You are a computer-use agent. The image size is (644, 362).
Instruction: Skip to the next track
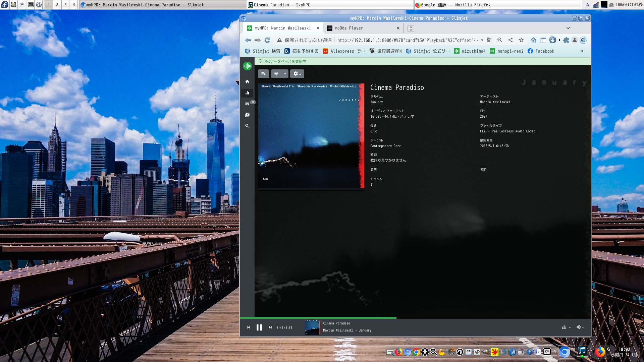click(x=270, y=327)
